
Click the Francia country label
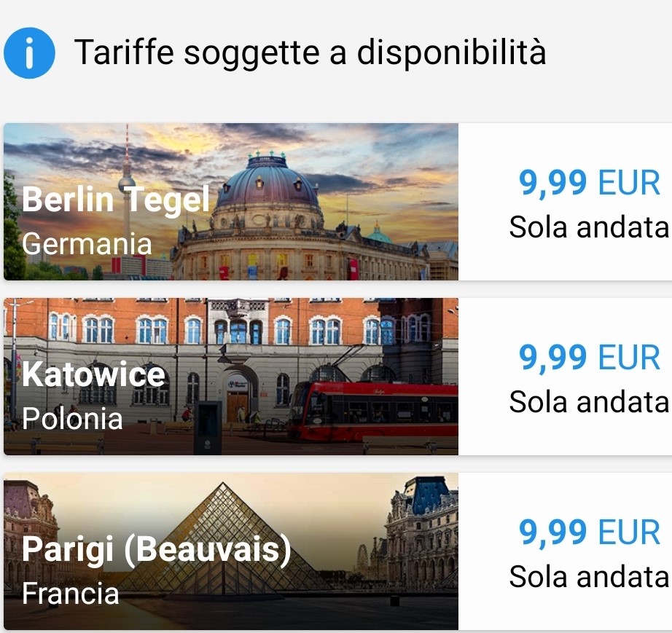[x=70, y=593]
